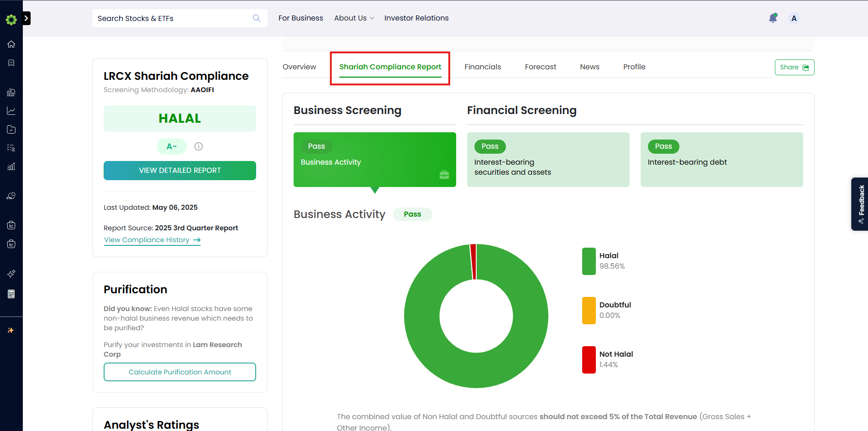The image size is (868, 431).
Task: Click the Search Stocks & ETFs field
Action: [180, 18]
